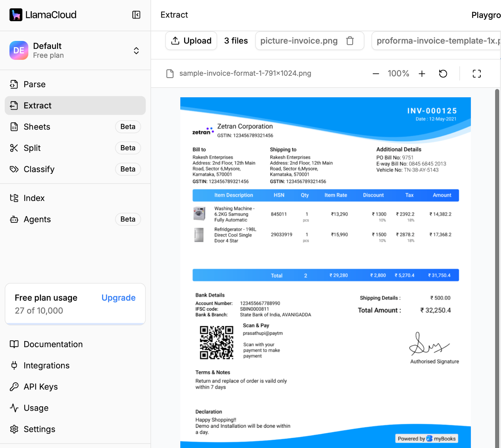Viewport: 501px width, 448px height.
Task: Click the Integrations plug icon
Action: [x=14, y=365]
